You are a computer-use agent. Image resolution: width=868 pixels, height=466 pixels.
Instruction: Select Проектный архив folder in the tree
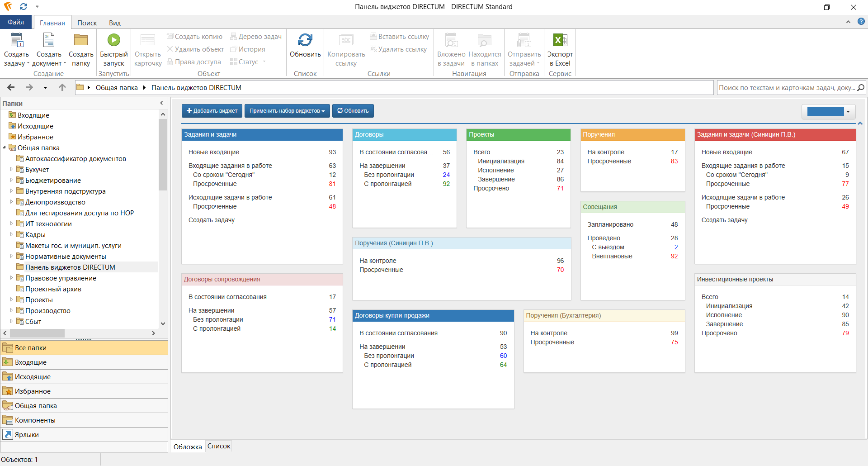click(53, 289)
